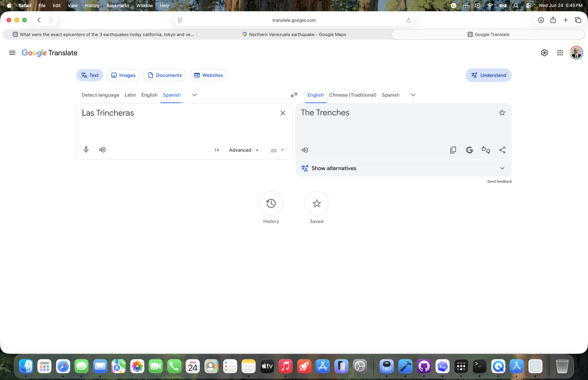The image size is (588, 380).
Task: Open translation History
Action: tap(271, 203)
